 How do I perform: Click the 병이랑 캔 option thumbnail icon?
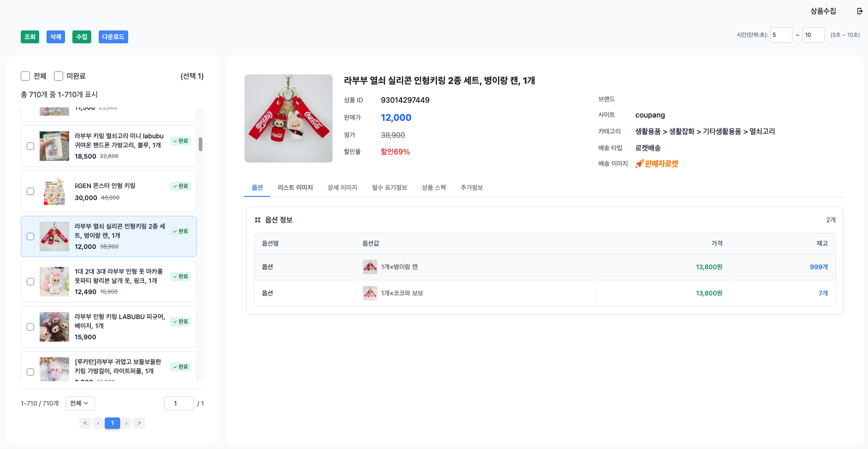pyautogui.click(x=370, y=267)
